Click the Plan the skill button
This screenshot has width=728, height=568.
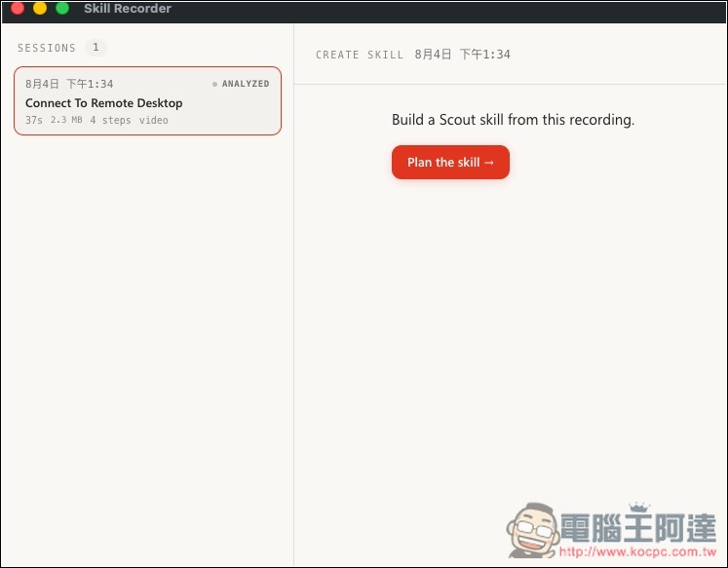[450, 162]
